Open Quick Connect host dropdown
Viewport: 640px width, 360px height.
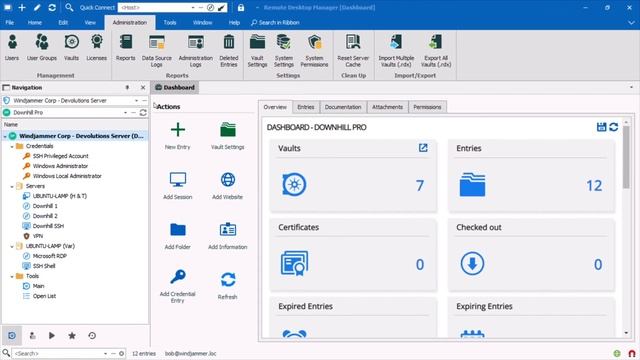[193, 7]
